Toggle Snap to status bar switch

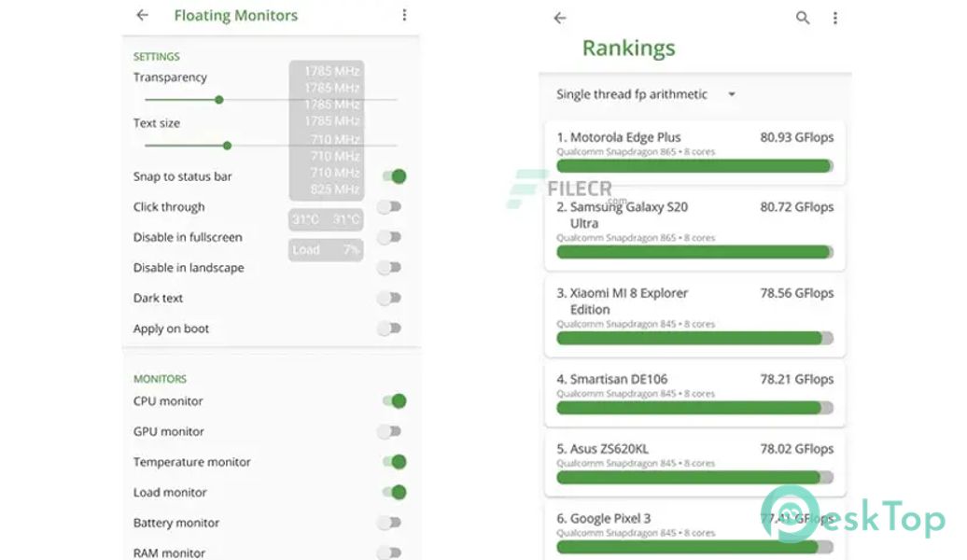[x=394, y=176]
